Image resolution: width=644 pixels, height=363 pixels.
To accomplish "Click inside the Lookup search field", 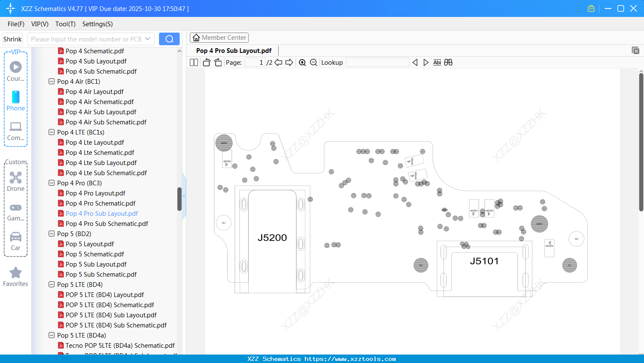I will tap(378, 62).
